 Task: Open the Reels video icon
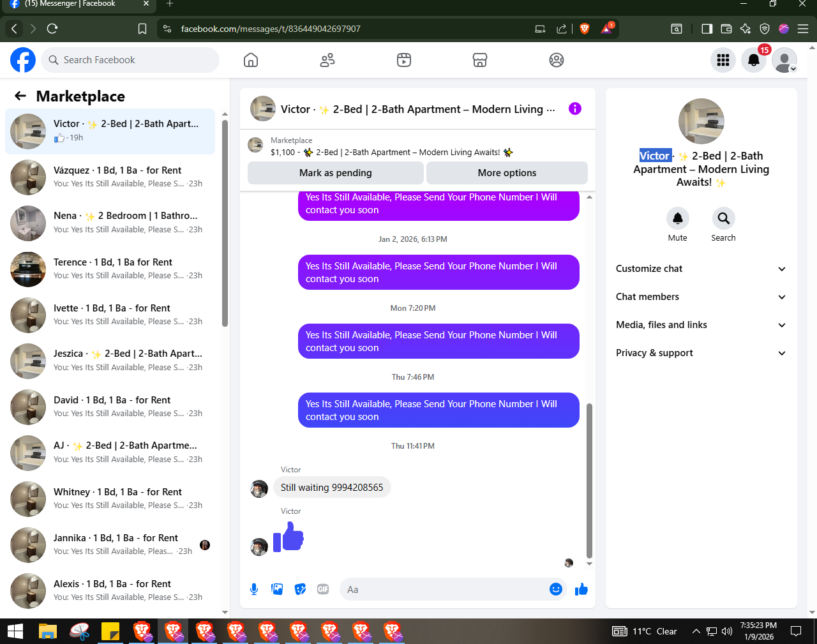point(404,60)
